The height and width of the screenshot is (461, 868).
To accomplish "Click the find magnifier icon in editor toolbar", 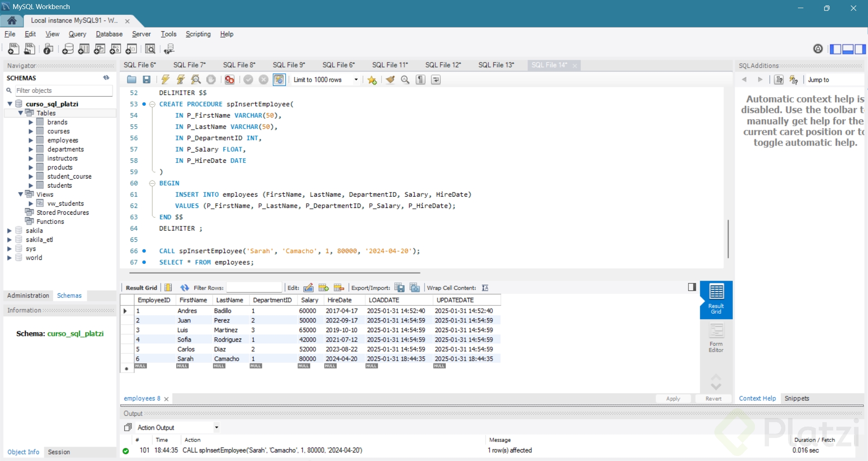I will (406, 80).
